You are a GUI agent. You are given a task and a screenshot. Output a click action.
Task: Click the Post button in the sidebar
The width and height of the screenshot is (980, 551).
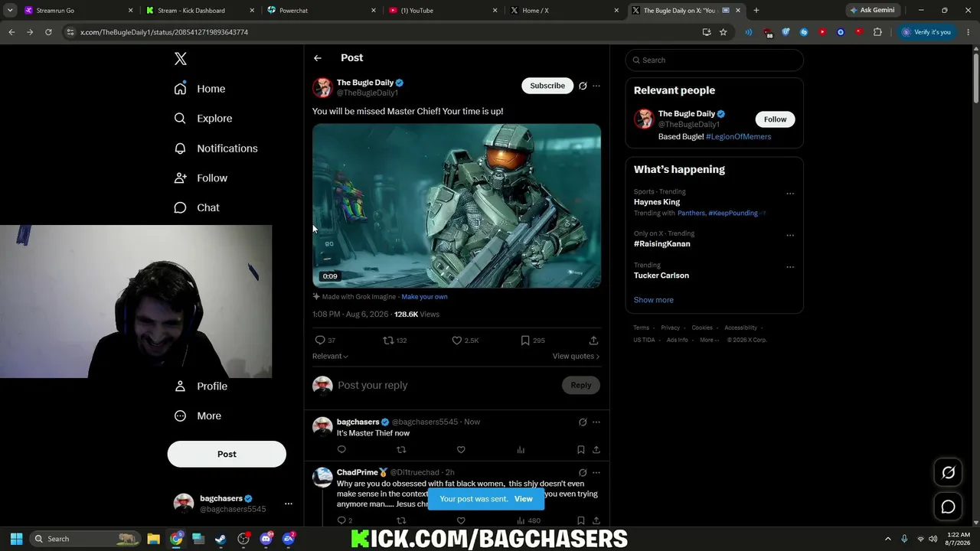pyautogui.click(x=227, y=454)
